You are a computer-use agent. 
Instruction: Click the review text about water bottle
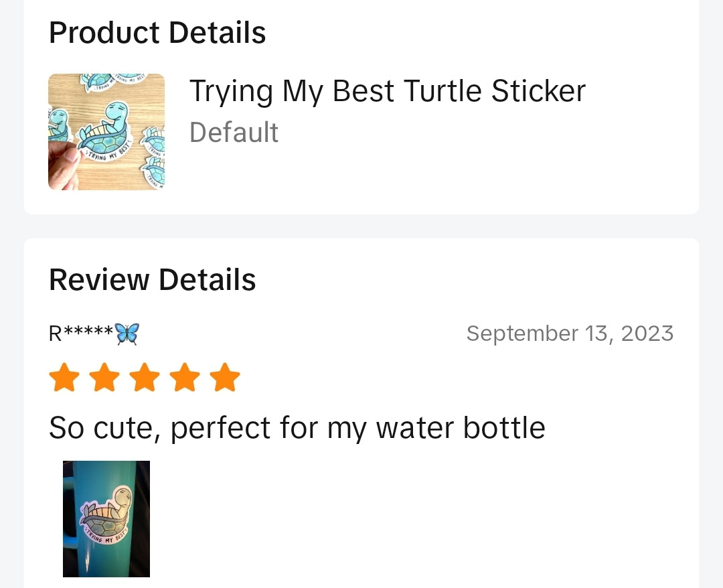pyautogui.click(x=297, y=428)
